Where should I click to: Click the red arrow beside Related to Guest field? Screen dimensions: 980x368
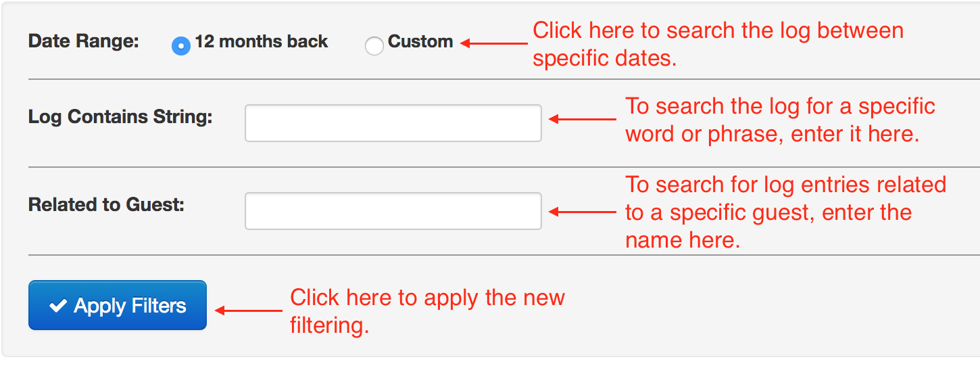(x=582, y=212)
